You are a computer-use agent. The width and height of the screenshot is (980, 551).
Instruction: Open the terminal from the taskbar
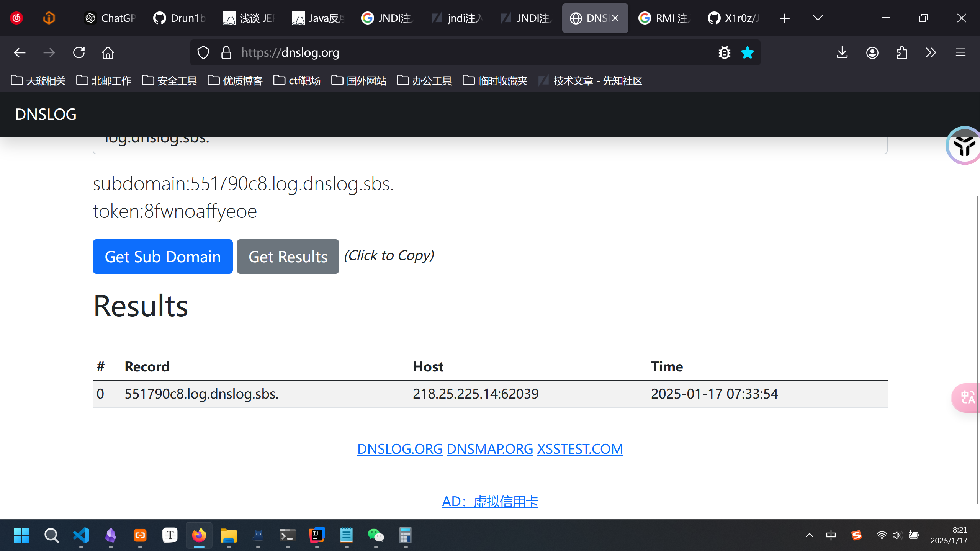[x=288, y=535]
